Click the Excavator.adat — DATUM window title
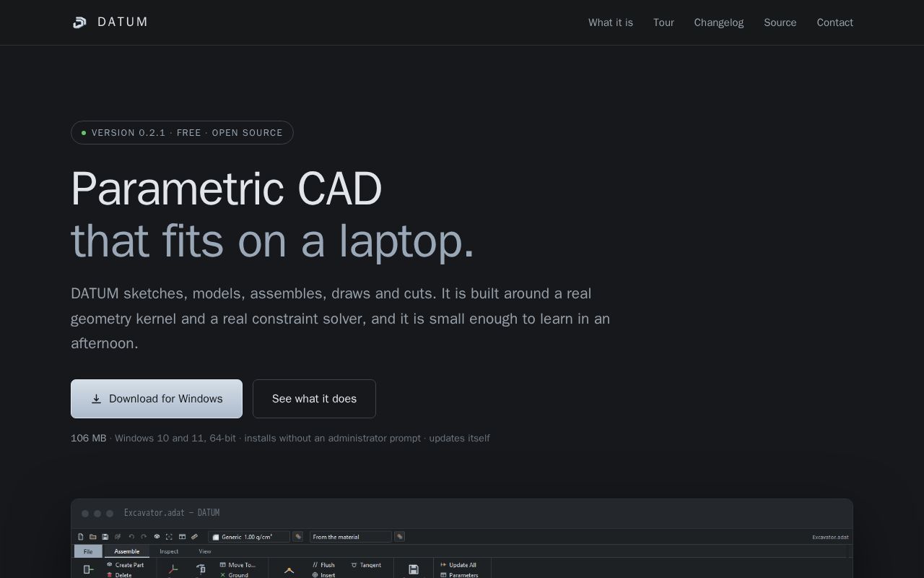 pos(172,513)
